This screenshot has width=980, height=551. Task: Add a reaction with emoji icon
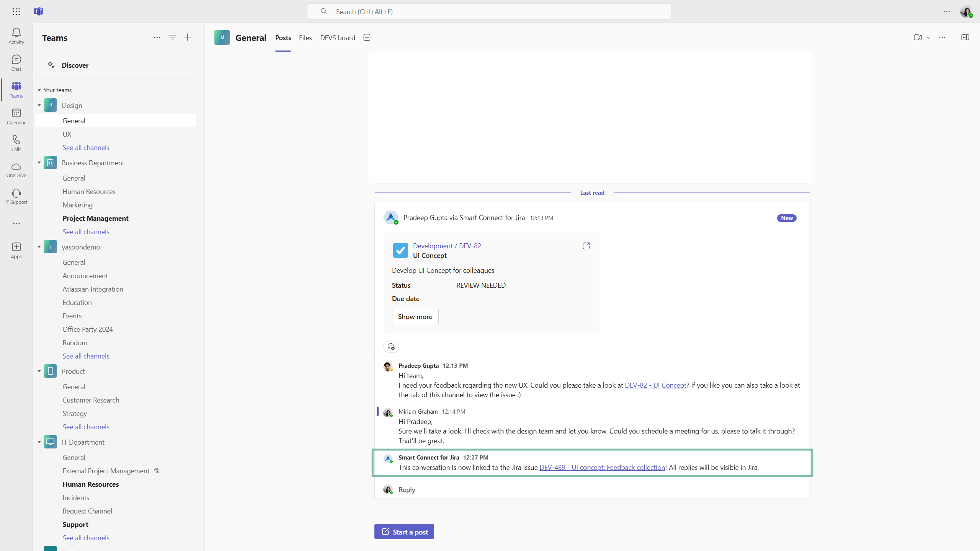tap(391, 347)
